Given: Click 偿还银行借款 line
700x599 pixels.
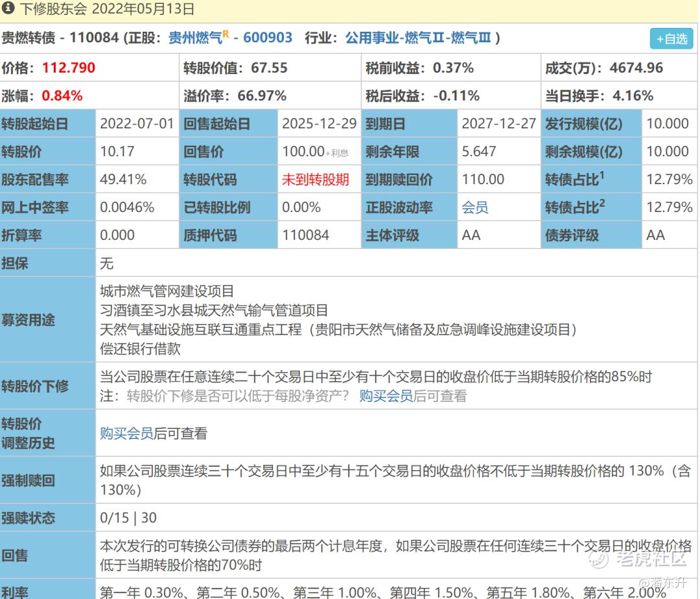Looking at the screenshot, I should [x=140, y=349].
